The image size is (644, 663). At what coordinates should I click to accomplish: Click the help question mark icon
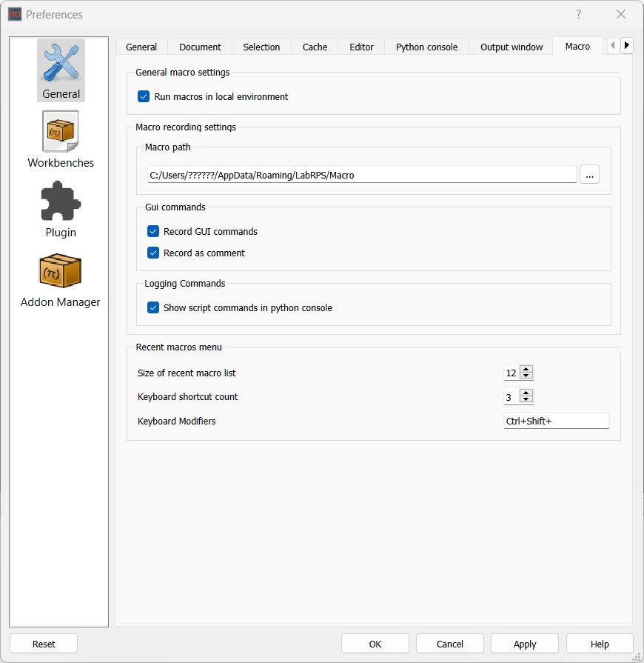pyautogui.click(x=577, y=14)
